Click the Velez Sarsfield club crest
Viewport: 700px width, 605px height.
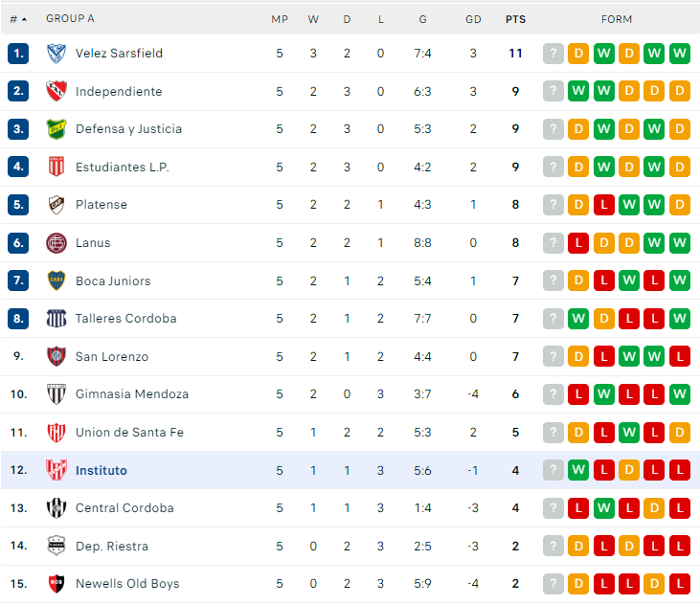point(56,54)
